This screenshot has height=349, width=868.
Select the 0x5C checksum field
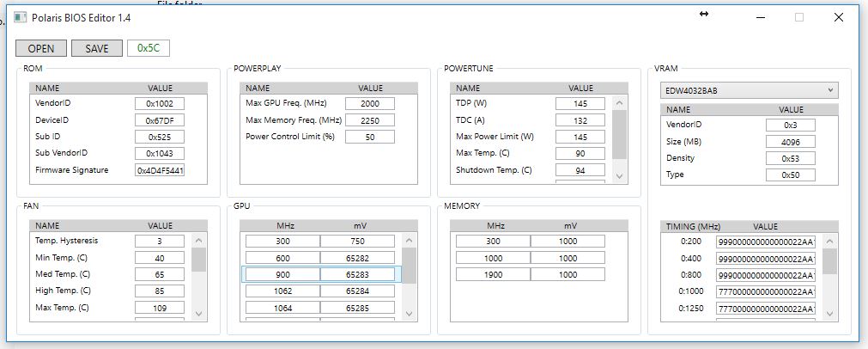[148, 48]
